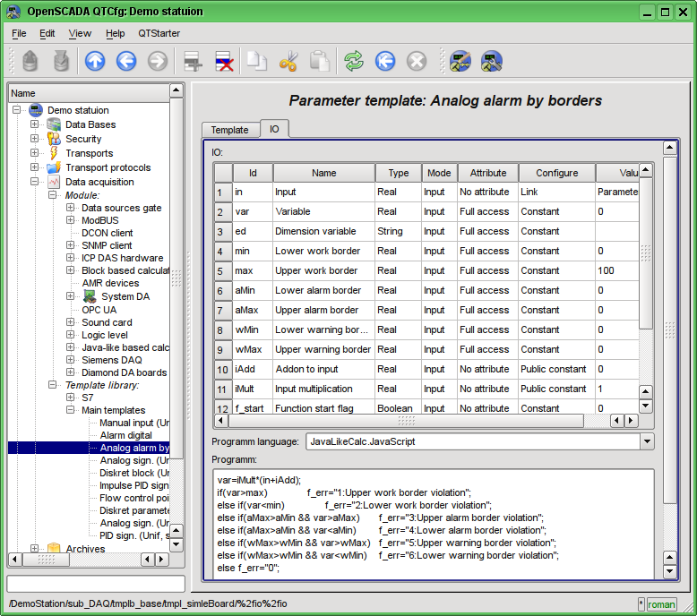Navigate back with the blue left arrow

(x=126, y=61)
